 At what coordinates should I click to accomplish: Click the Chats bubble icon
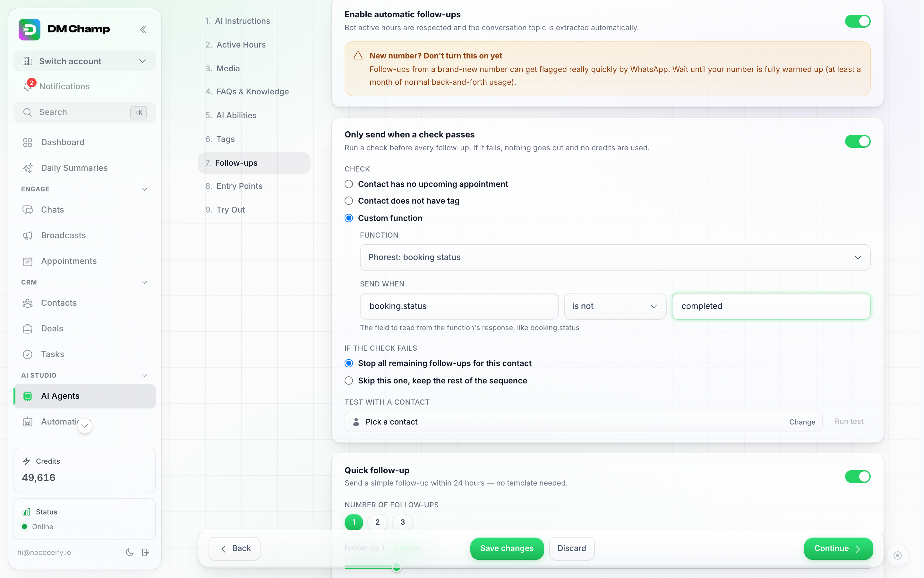pos(28,209)
